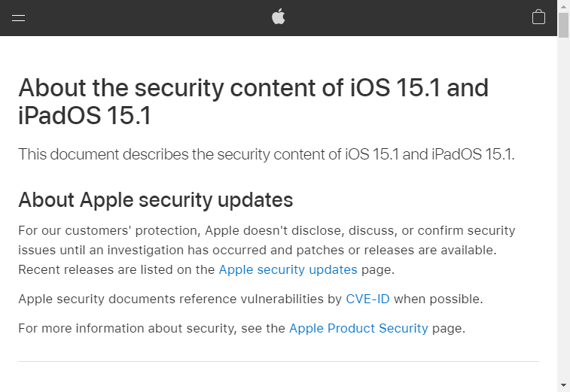Open the Apple security updates link
This screenshot has height=392, width=570.
(x=288, y=269)
